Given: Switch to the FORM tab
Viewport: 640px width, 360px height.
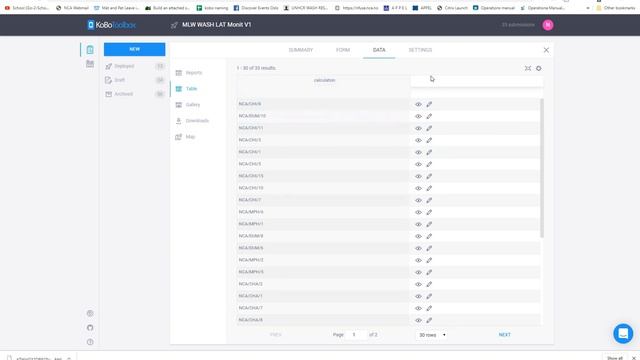Looking at the screenshot, I should pyautogui.click(x=343, y=50).
